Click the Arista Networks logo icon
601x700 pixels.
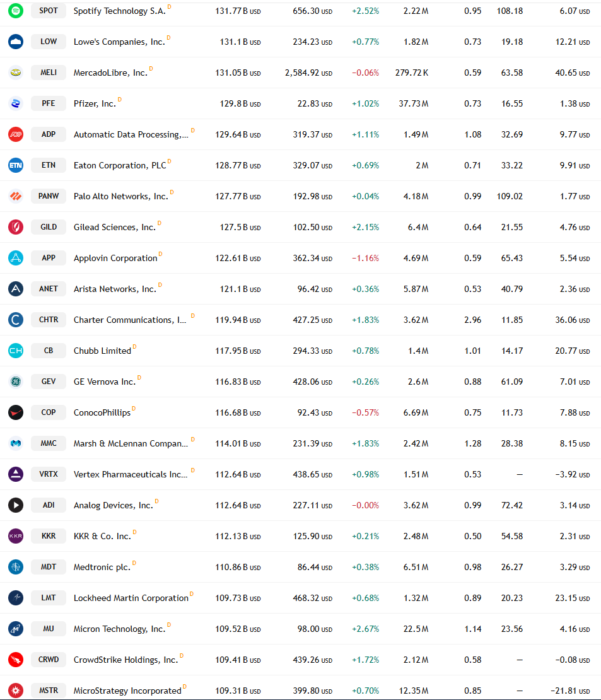[16, 289]
